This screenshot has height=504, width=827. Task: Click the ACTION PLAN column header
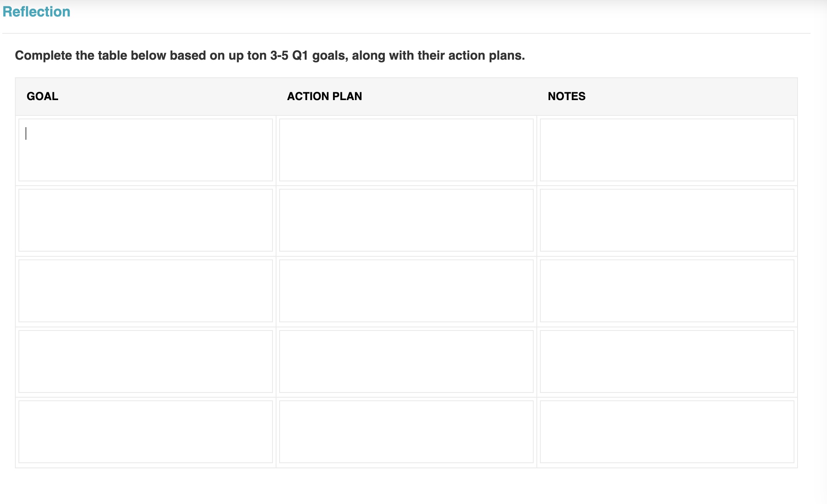tap(324, 96)
